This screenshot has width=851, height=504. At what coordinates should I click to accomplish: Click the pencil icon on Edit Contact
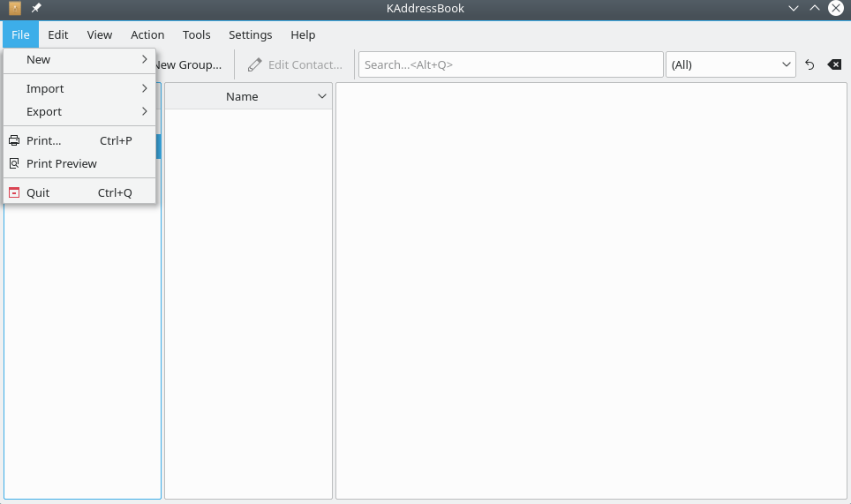254,65
